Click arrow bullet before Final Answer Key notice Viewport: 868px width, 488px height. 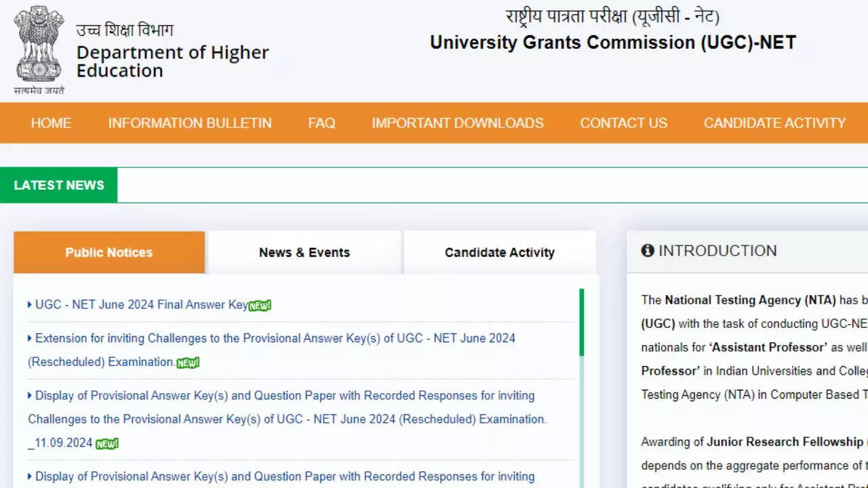(30, 305)
